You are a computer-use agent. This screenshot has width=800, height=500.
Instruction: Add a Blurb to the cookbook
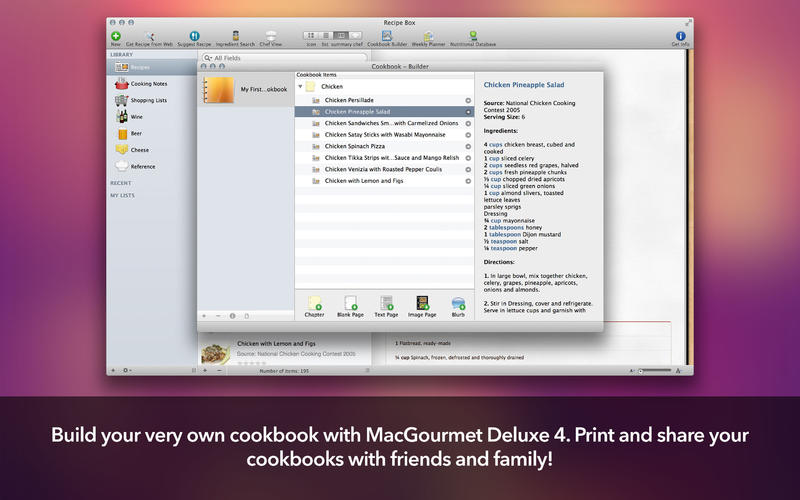(x=458, y=306)
